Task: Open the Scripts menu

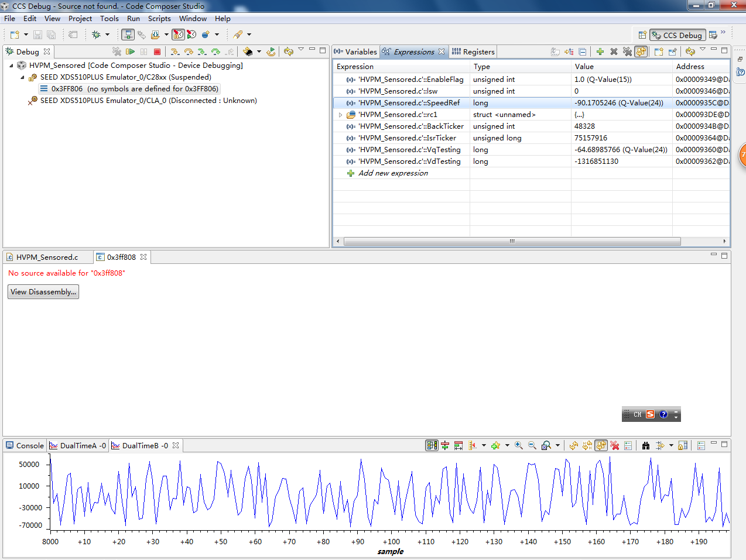Action: coord(159,19)
